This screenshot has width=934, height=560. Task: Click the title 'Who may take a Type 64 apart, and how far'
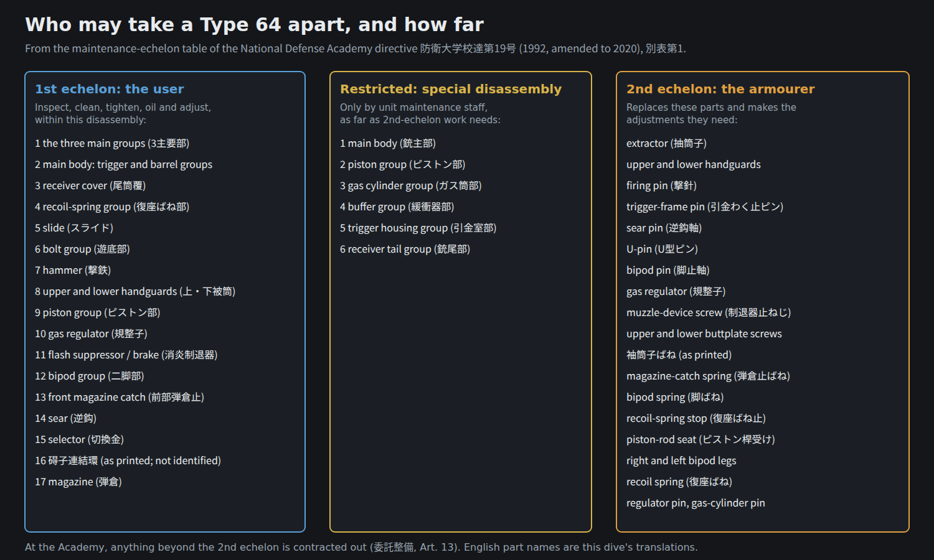[254, 24]
